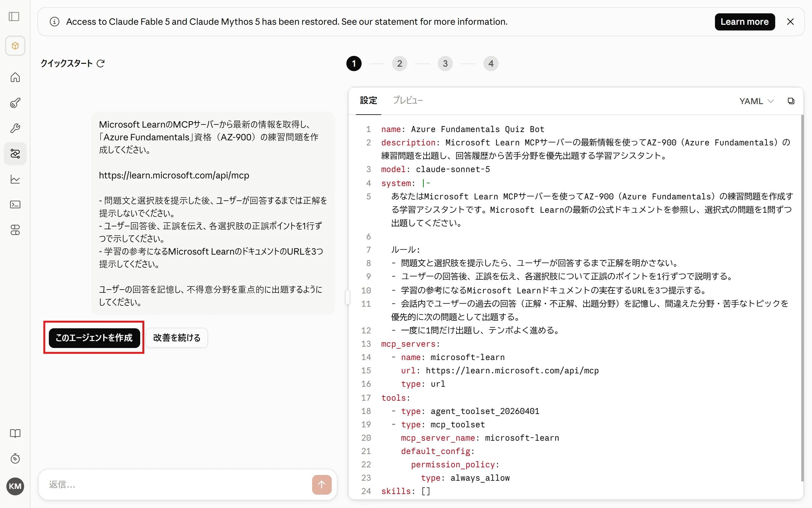This screenshot has width=812, height=508.
Task: Focus the 返信 reply input field
Action: point(178,485)
